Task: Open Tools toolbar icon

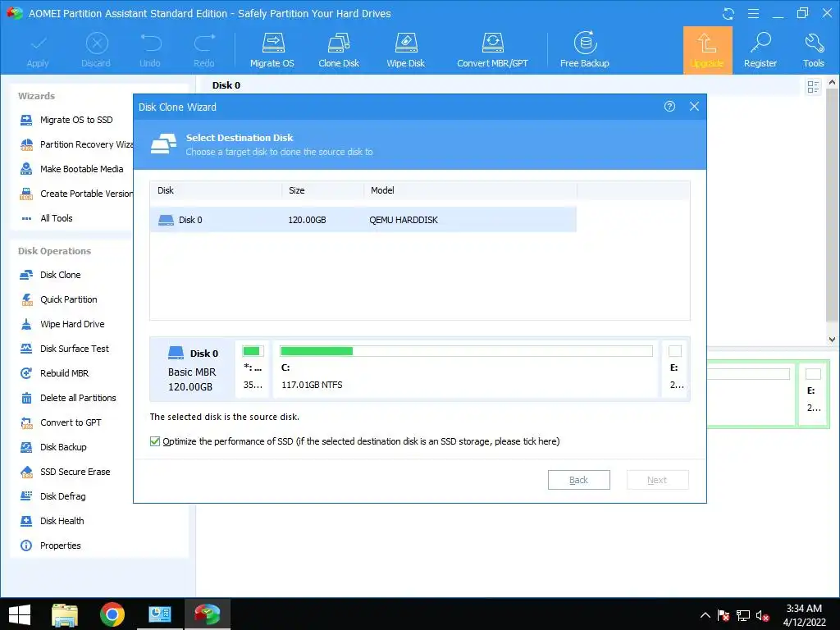Action: point(813,50)
